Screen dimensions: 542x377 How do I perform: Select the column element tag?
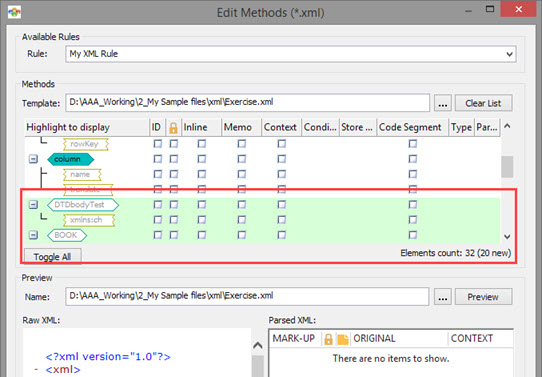(71, 159)
